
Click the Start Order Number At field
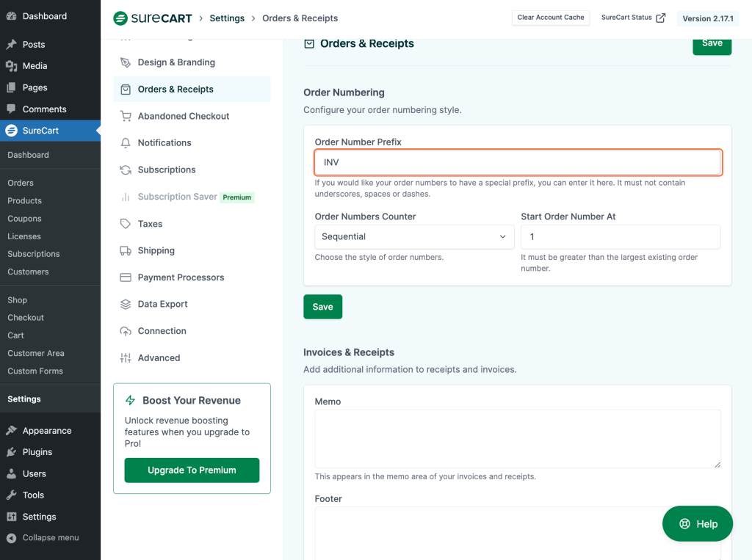click(x=620, y=237)
